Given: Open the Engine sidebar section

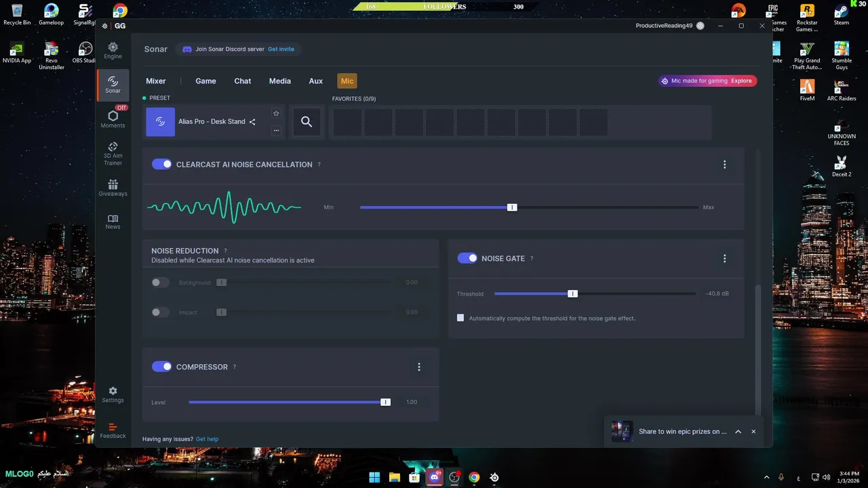Looking at the screenshot, I should [x=113, y=50].
